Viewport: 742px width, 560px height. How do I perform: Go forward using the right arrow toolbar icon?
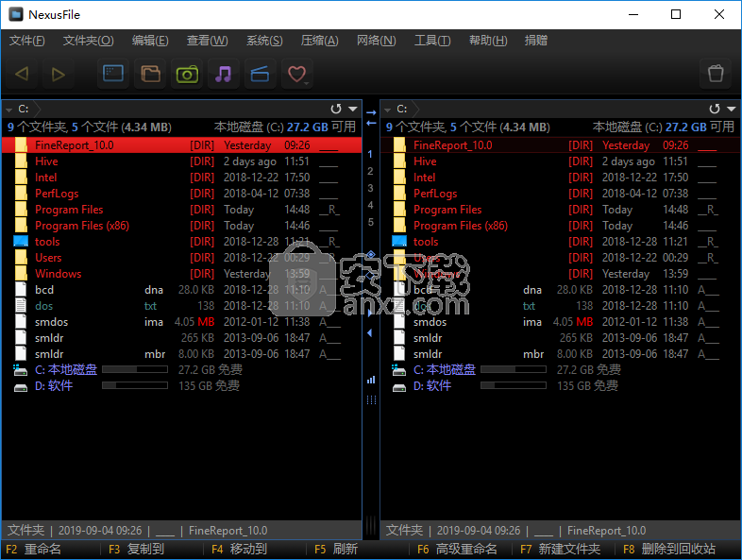(x=59, y=74)
